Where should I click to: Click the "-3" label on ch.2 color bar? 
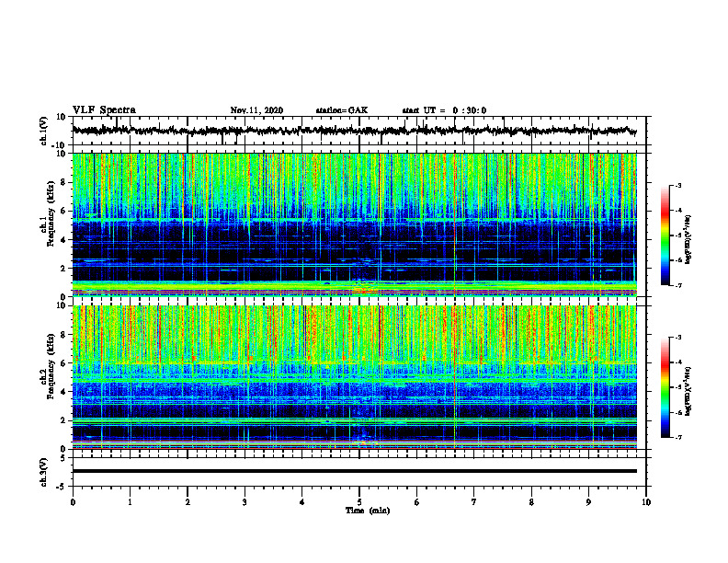tap(678, 338)
